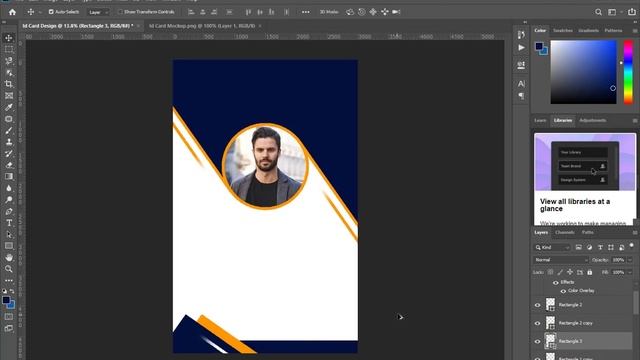Open the Opacity slider dropdown arrow
The height and width of the screenshot is (360, 640).
coord(630,260)
